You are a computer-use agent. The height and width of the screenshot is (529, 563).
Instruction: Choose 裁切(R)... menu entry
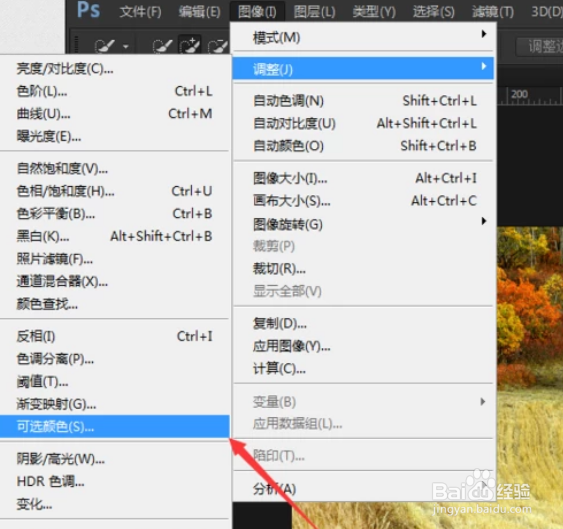pyautogui.click(x=364, y=269)
